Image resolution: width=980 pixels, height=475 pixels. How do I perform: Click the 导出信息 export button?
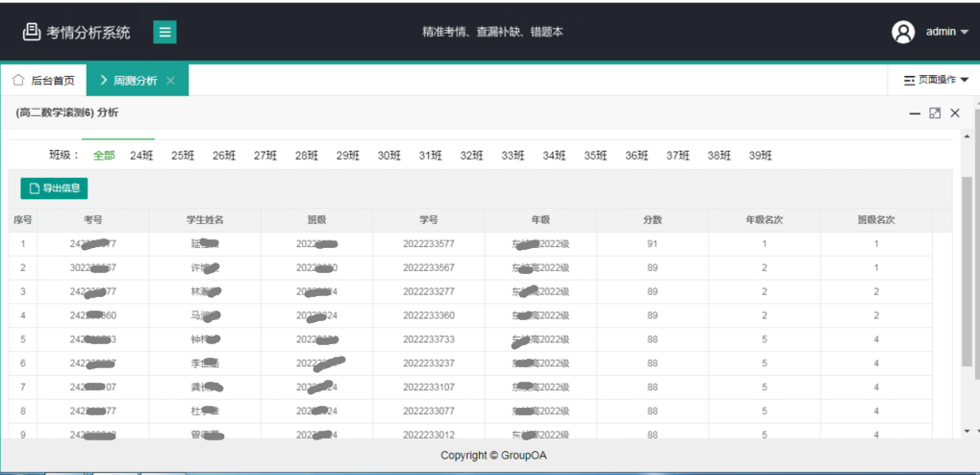coord(54,187)
